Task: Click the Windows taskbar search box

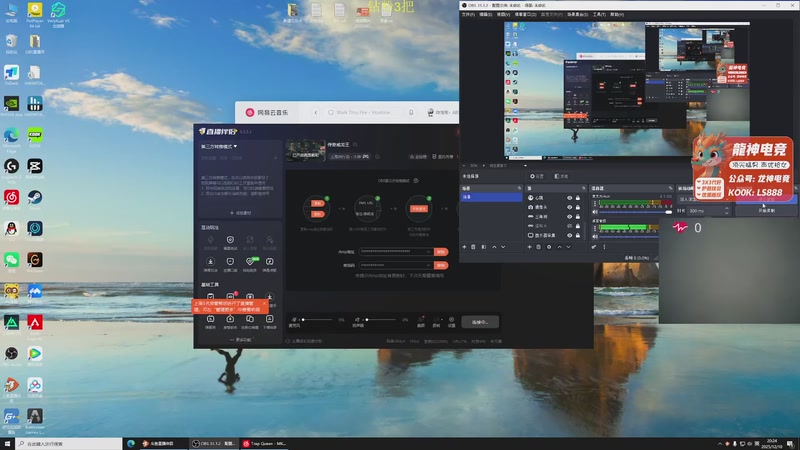Action: (68, 444)
